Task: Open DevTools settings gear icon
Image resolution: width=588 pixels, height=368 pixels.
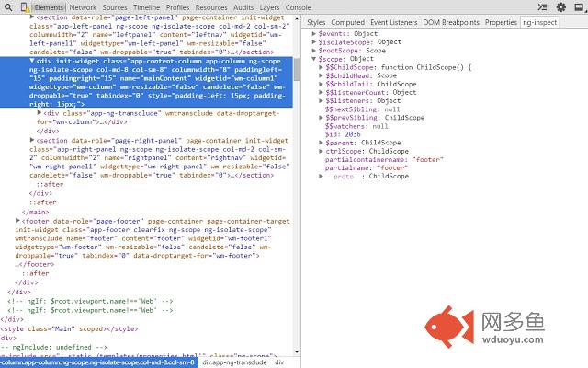Action: (561, 7)
